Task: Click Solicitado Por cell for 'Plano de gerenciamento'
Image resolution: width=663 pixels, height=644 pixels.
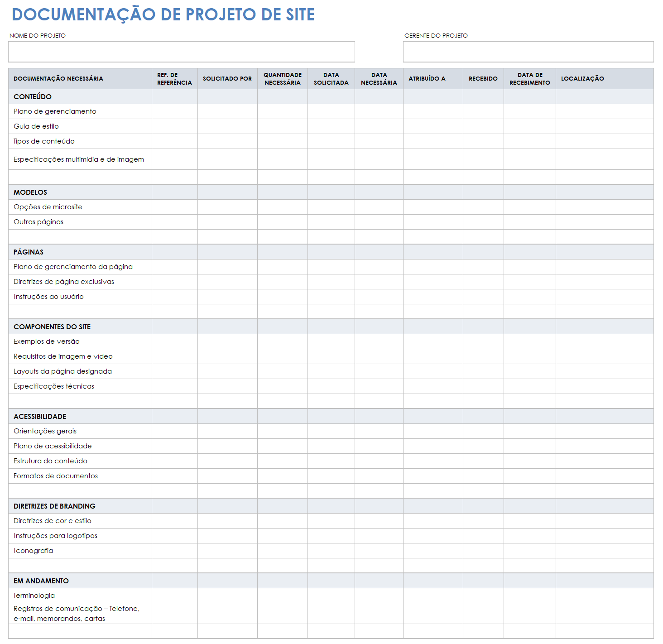Action: tap(227, 111)
